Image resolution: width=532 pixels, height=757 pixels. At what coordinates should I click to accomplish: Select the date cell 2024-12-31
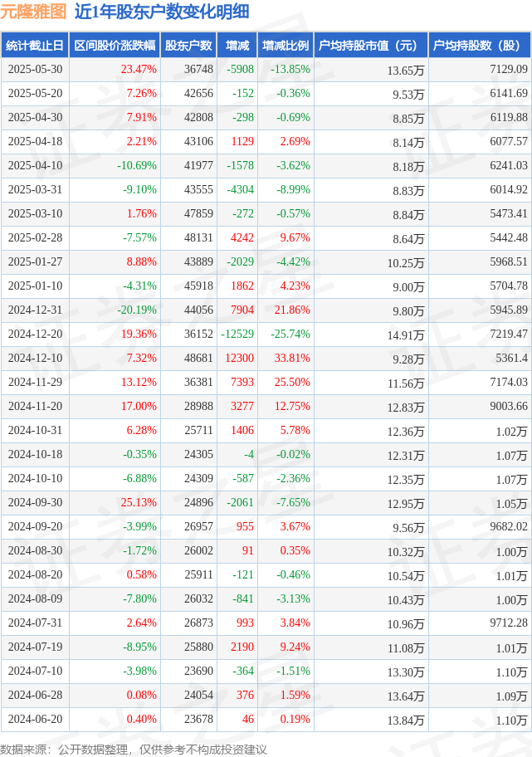click(x=35, y=310)
